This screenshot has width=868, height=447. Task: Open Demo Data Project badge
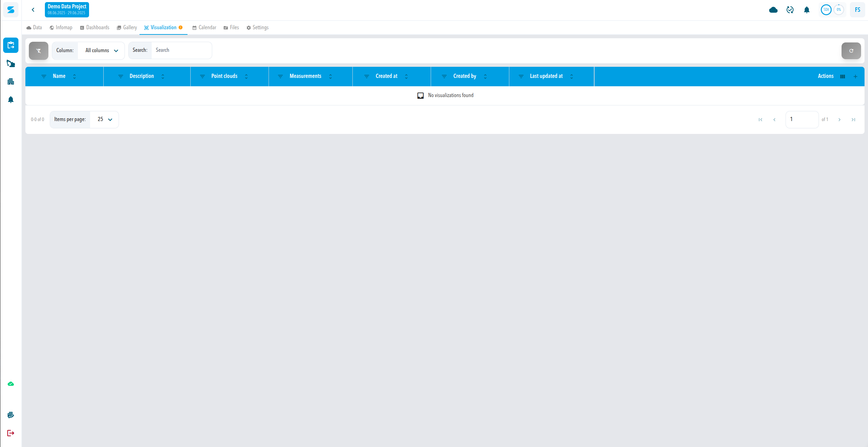tap(67, 10)
